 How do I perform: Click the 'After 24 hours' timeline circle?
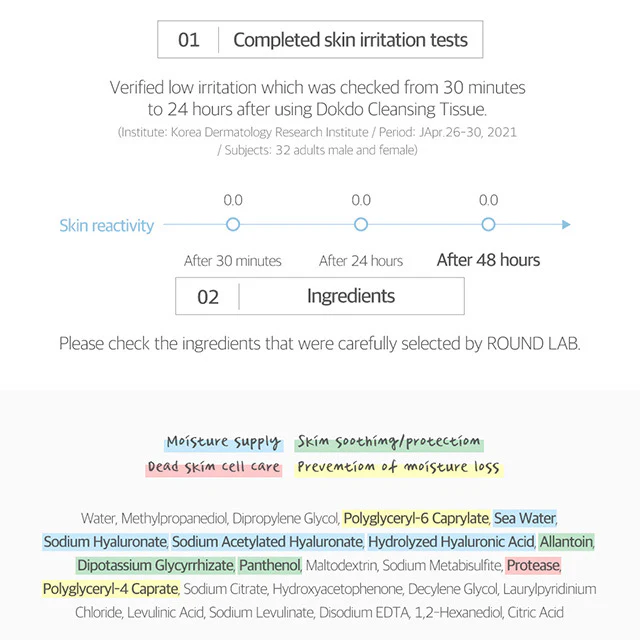point(361,225)
